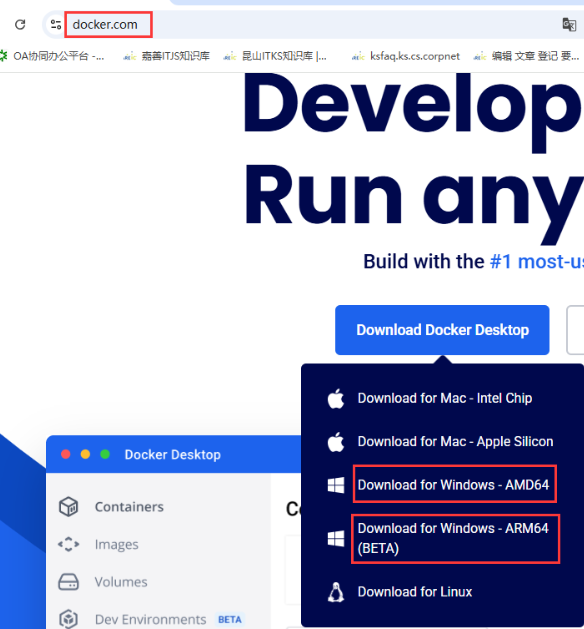Choose Download for Linux
The width and height of the screenshot is (584, 629).
(415, 592)
